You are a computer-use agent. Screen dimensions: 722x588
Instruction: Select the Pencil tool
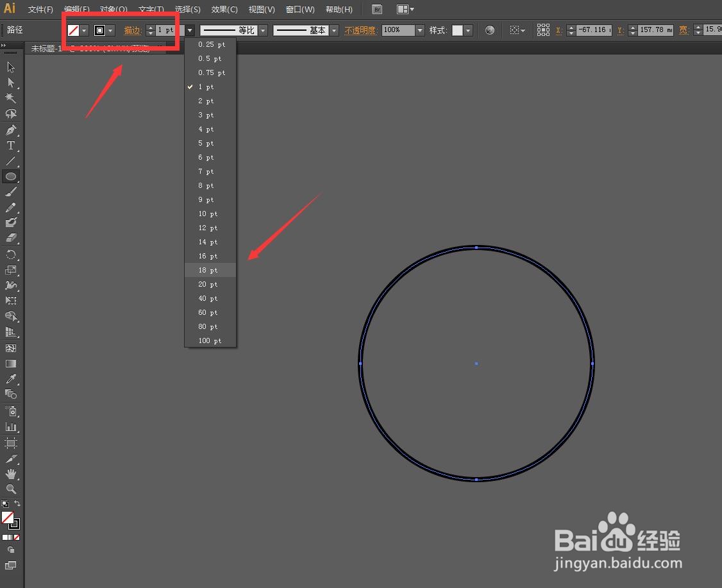click(11, 207)
